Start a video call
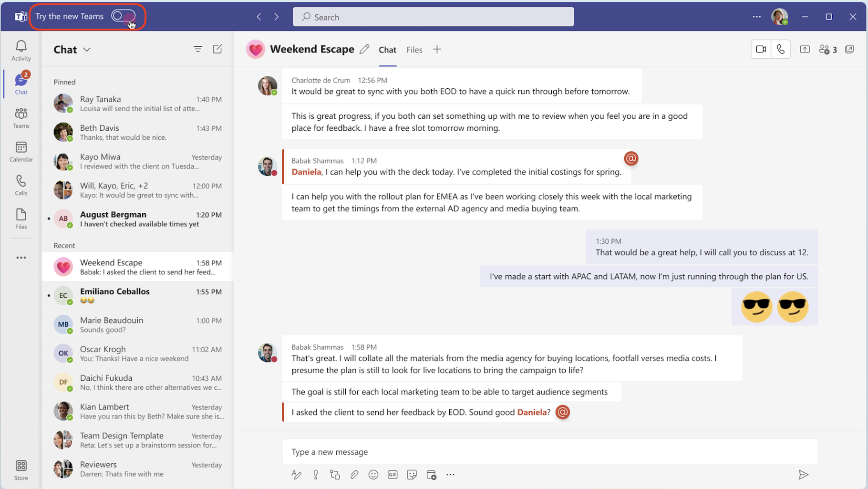Screen dimensions: 868x489 tap(761, 49)
